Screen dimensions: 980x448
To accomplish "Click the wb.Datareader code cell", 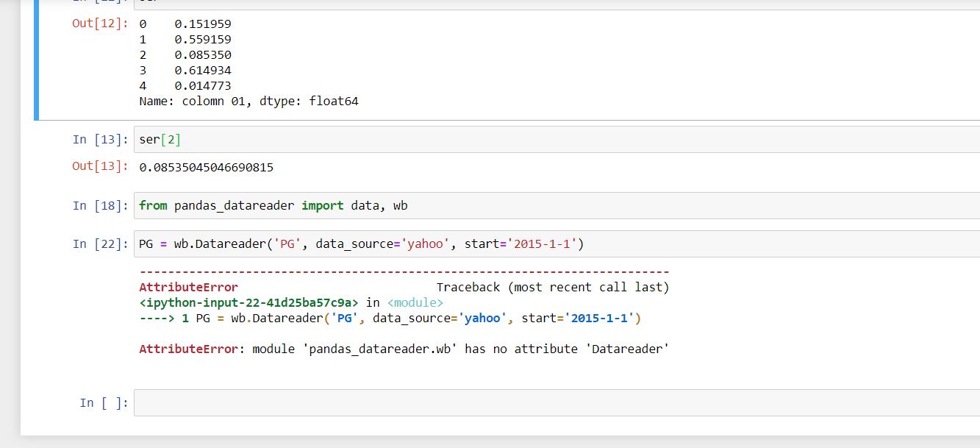I will point(557,243).
